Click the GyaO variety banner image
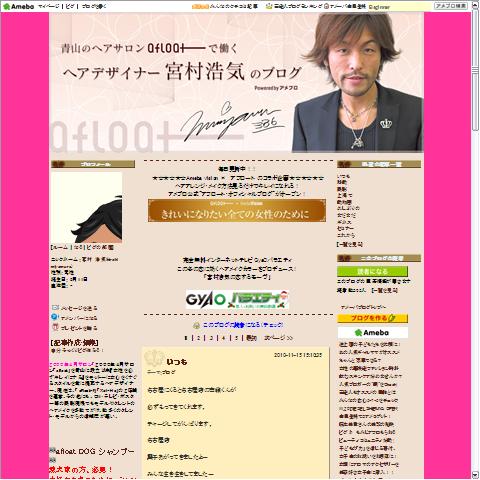This screenshot has width=480, height=480. click(x=237, y=299)
